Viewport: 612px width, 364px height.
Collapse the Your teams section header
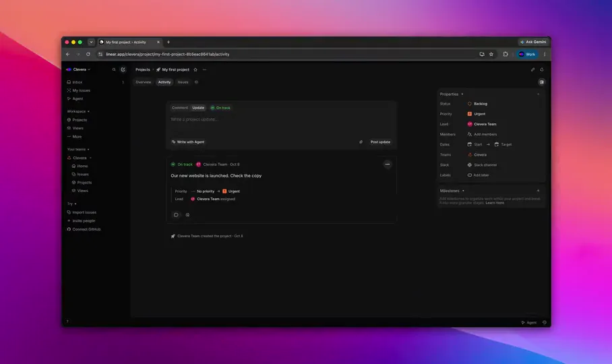(78, 149)
